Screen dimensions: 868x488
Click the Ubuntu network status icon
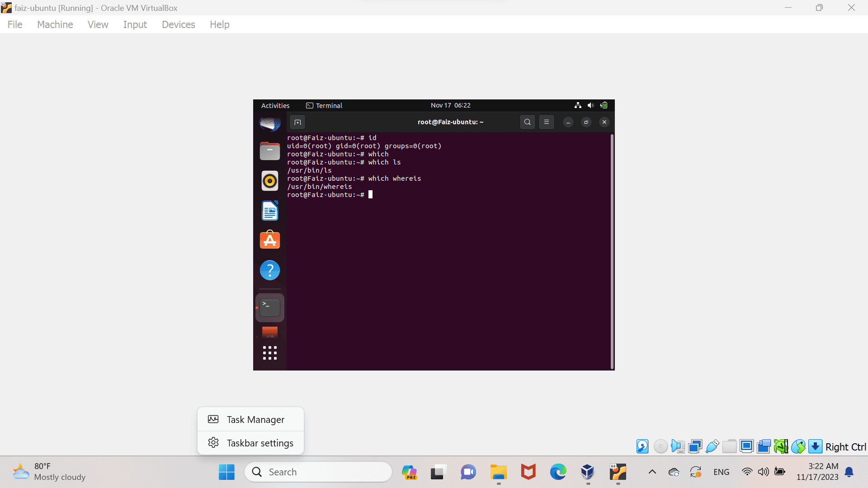578,105
